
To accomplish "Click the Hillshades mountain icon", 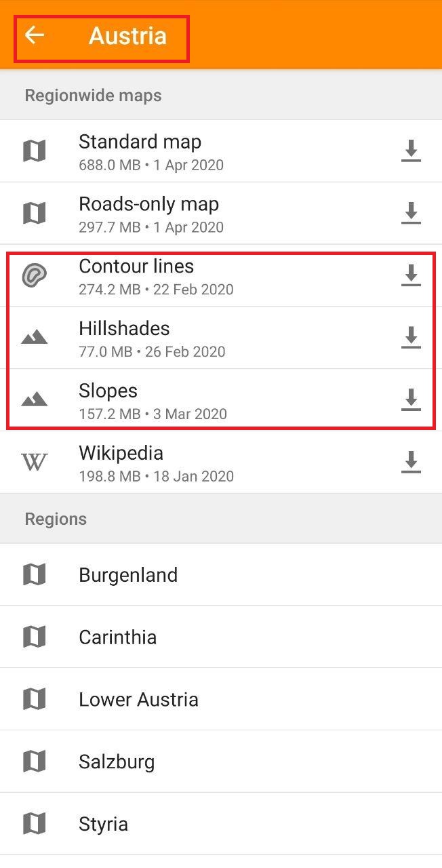I will click(x=34, y=337).
